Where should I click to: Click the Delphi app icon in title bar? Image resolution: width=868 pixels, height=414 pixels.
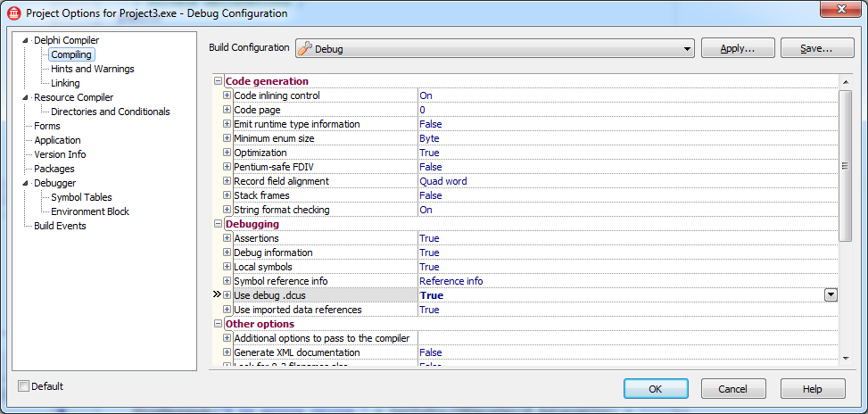point(14,13)
